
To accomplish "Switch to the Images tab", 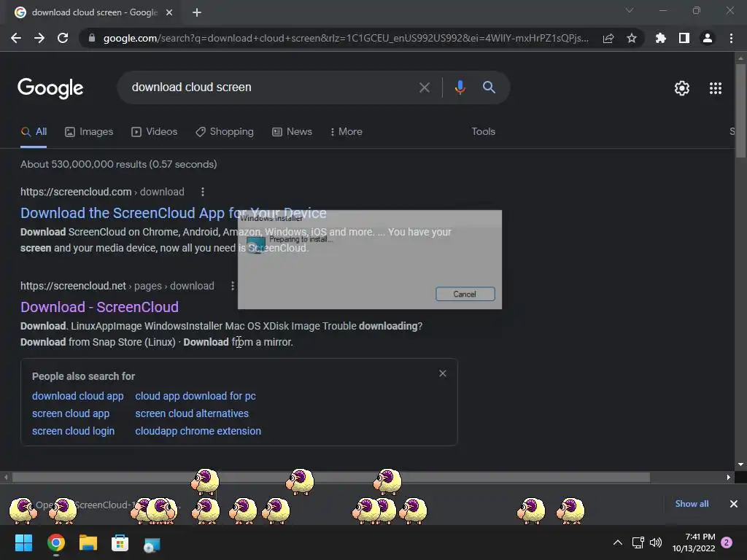I will pos(89,132).
